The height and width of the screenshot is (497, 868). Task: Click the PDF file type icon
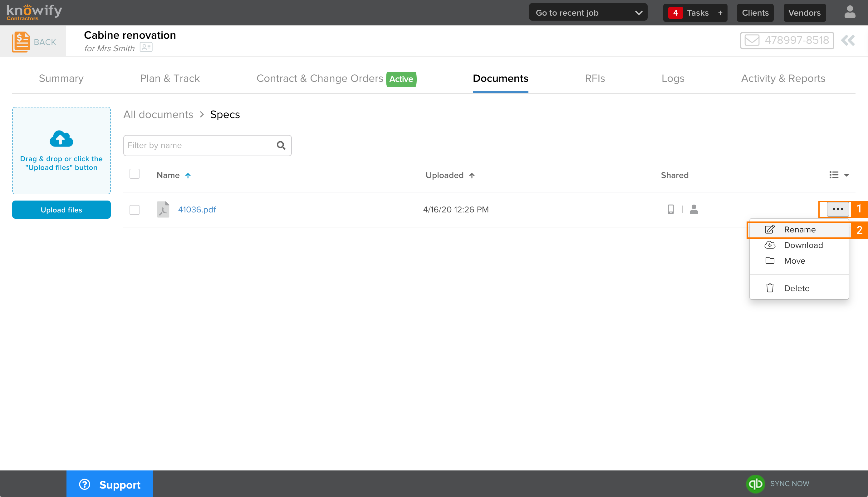click(163, 209)
